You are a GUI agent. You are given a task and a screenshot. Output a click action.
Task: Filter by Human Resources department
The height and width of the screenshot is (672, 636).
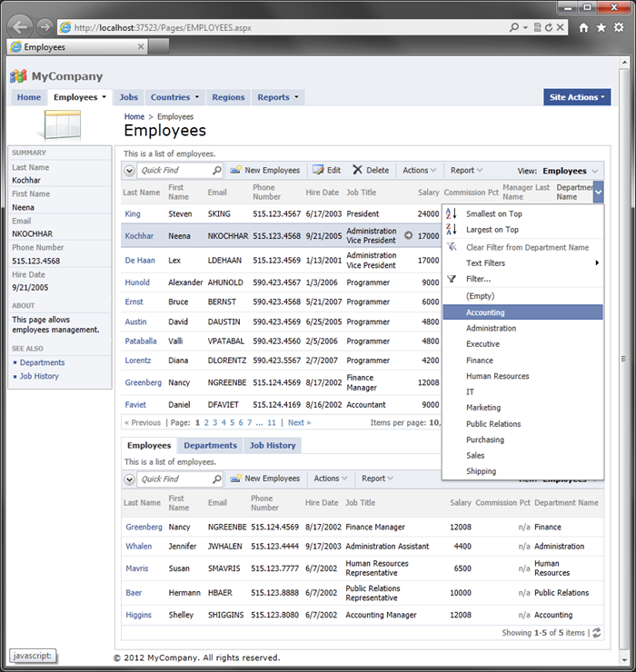pyautogui.click(x=522, y=376)
